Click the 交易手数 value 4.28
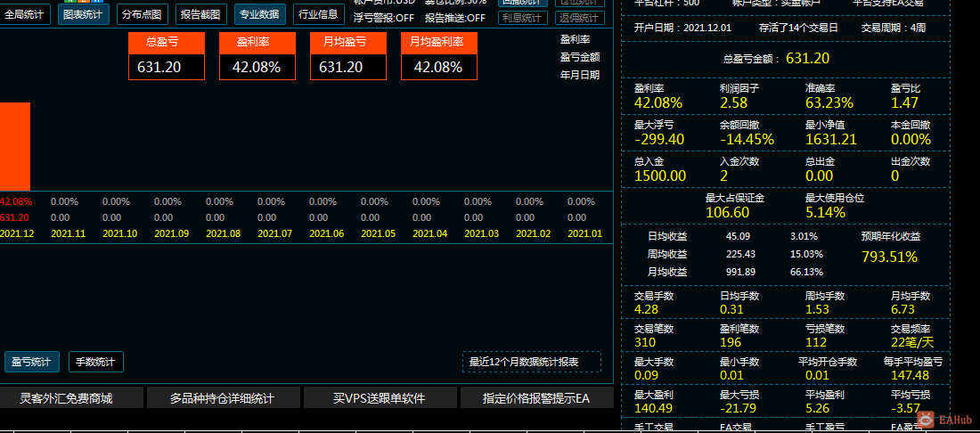980x433 pixels. (646, 309)
